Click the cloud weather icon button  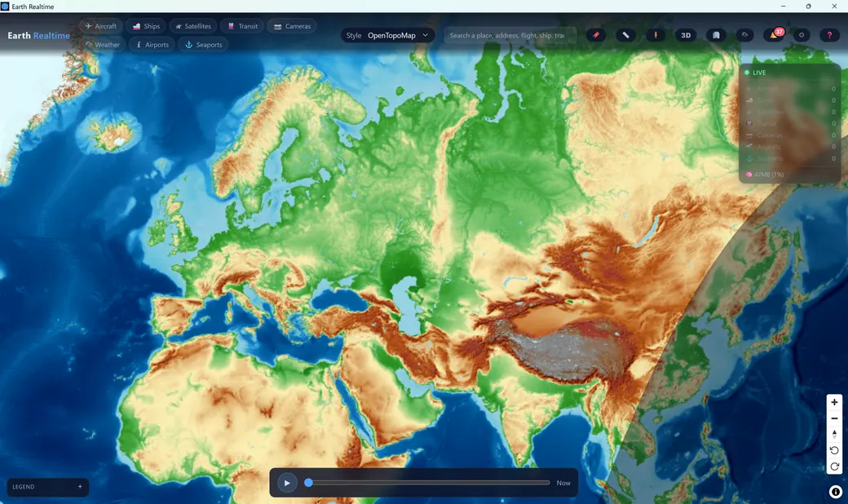pos(745,35)
